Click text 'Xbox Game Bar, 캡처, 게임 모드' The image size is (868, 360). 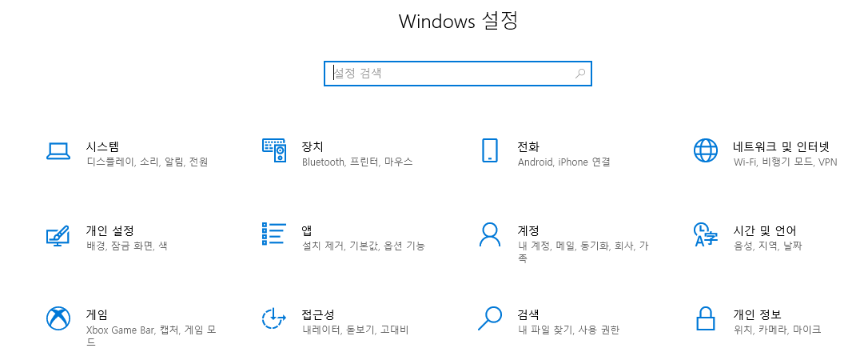coord(151,336)
